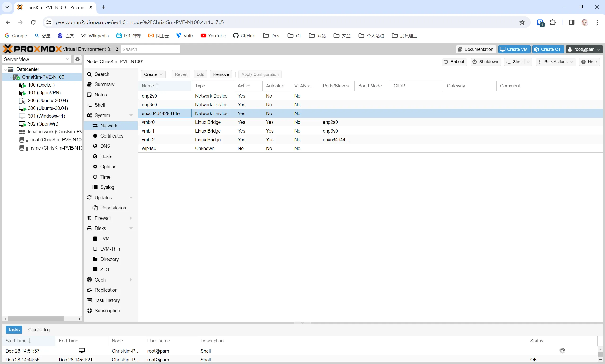Focus the Proxmox Search field
Image resolution: width=605 pixels, height=364 pixels.
pyautogui.click(x=150, y=49)
